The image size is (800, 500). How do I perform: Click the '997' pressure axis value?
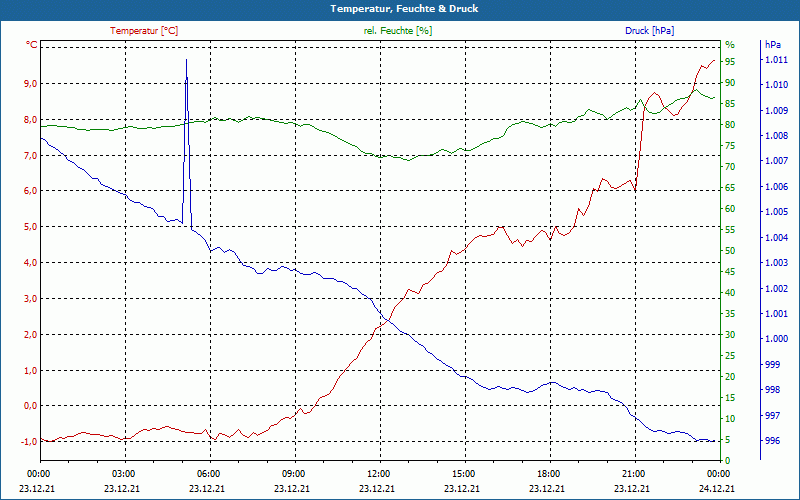(772, 415)
